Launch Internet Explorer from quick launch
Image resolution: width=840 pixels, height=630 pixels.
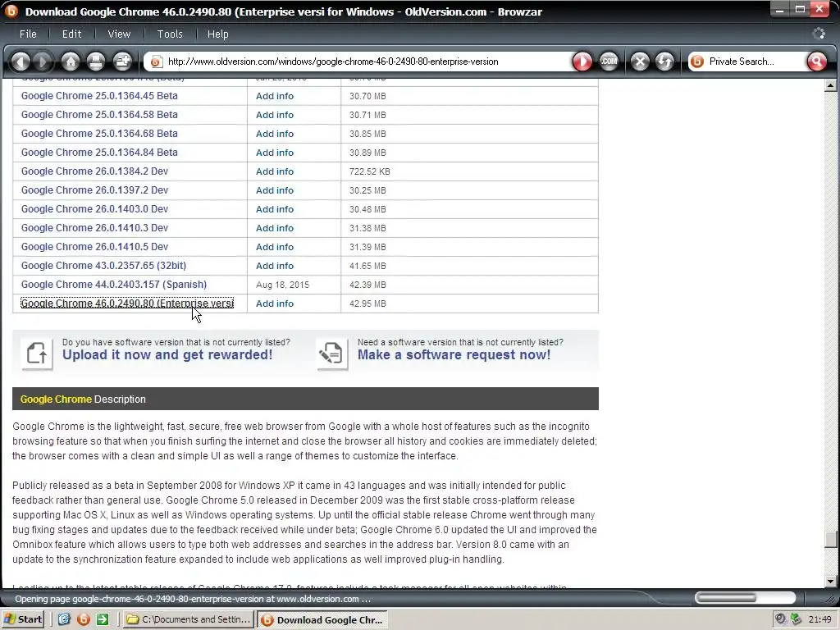[x=64, y=619]
